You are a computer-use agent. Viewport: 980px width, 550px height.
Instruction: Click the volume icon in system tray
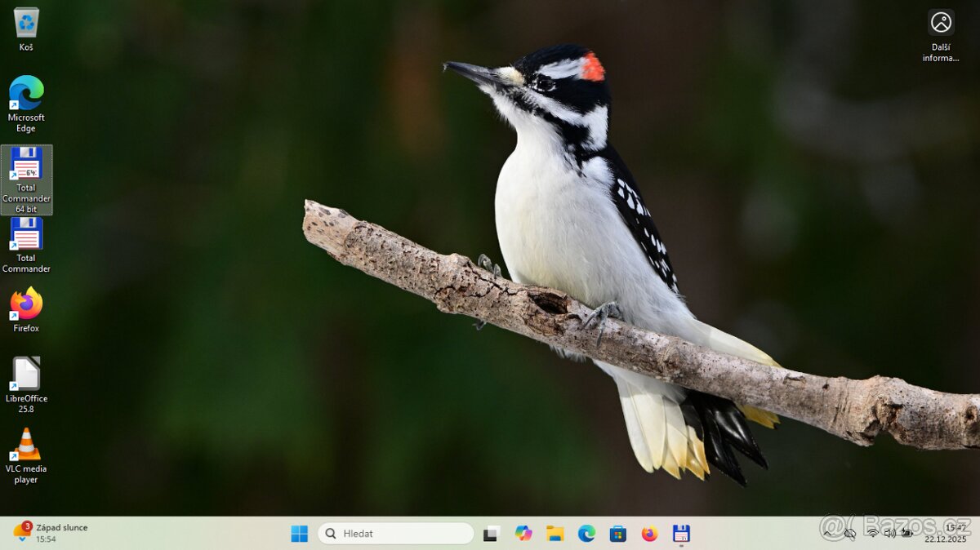tap(890, 533)
